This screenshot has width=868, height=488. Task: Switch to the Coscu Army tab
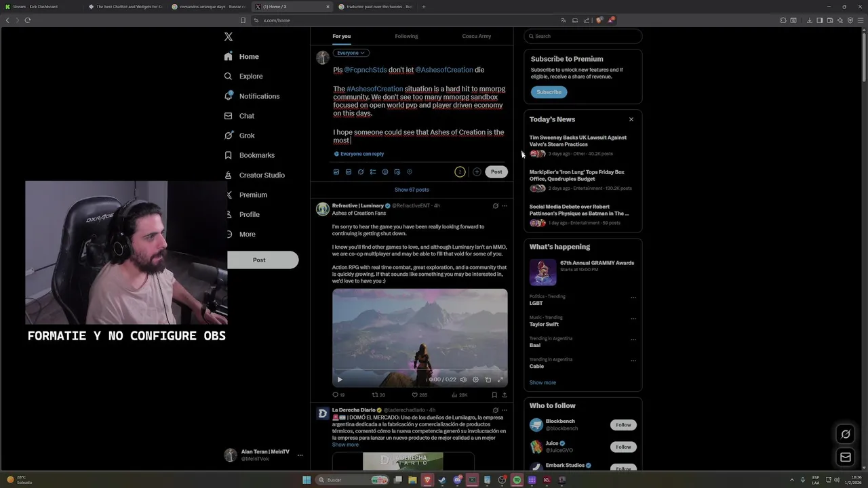click(477, 36)
